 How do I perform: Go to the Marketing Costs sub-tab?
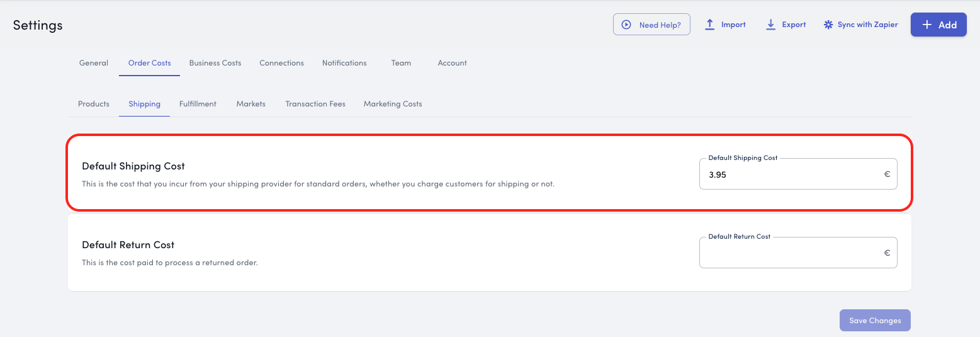coord(393,104)
